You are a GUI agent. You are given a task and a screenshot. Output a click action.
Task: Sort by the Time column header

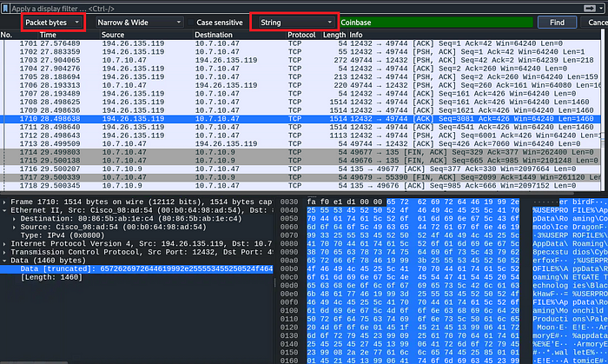pos(48,35)
